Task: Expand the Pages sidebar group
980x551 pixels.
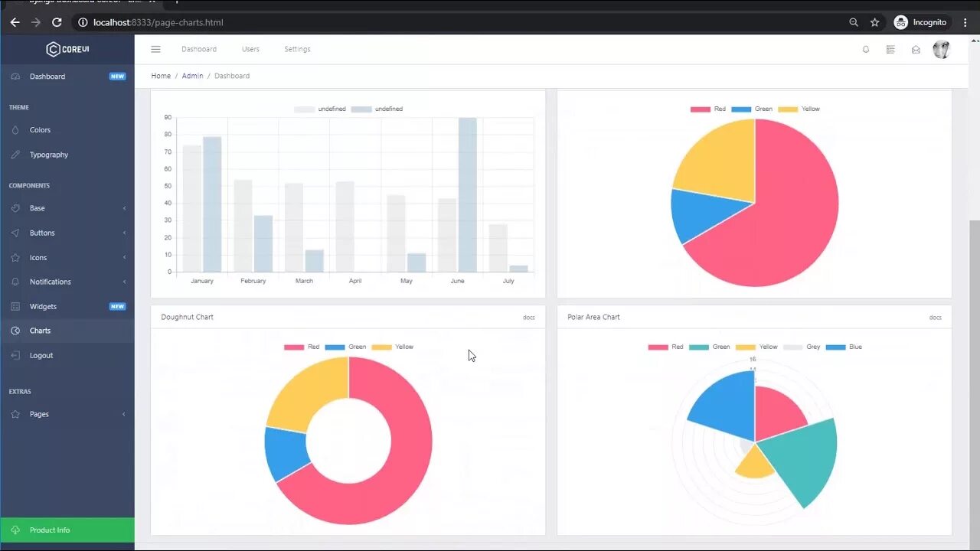Action: pyautogui.click(x=67, y=414)
